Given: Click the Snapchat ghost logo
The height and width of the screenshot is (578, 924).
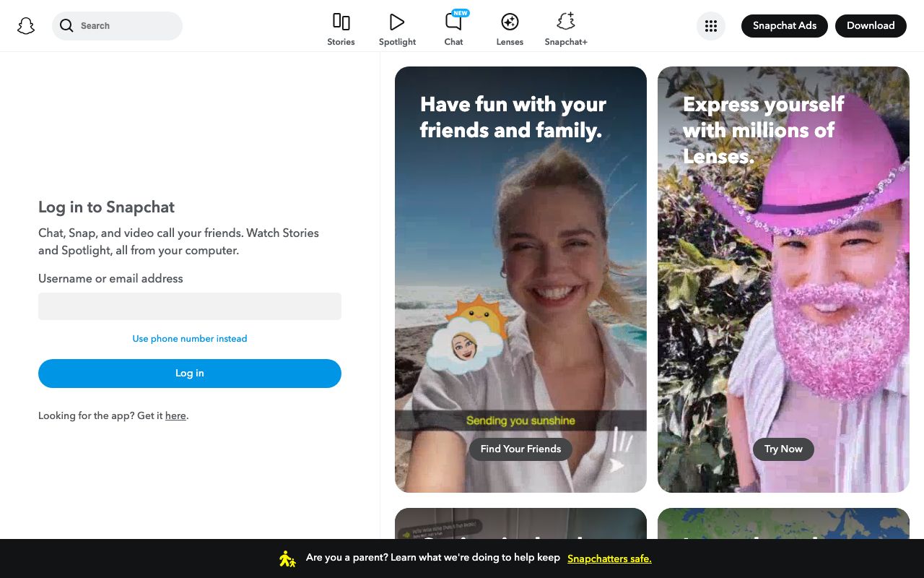Looking at the screenshot, I should click(26, 26).
